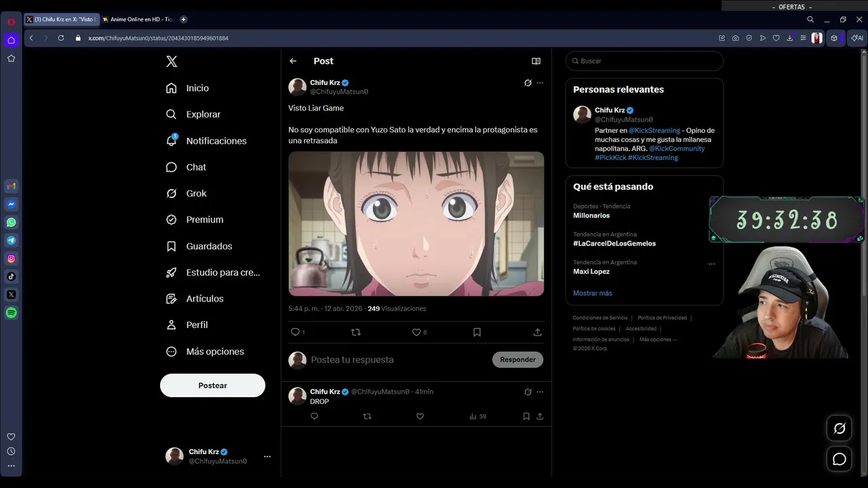View analytics of the DROP reply

[477, 416]
